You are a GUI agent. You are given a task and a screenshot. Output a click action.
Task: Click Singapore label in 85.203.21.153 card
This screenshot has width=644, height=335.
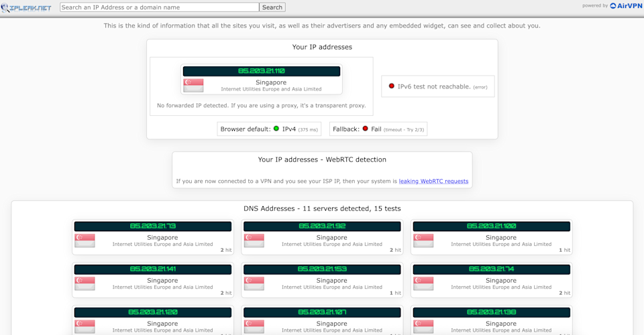click(332, 281)
